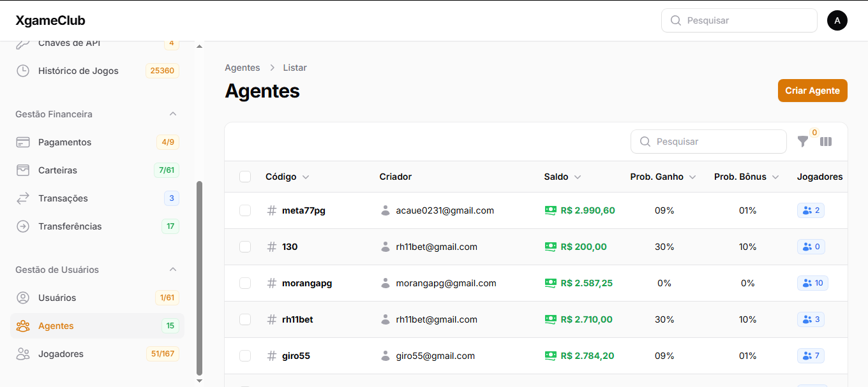This screenshot has height=387, width=868.
Task: Open the account avatar in the top bar
Action: pyautogui.click(x=837, y=20)
